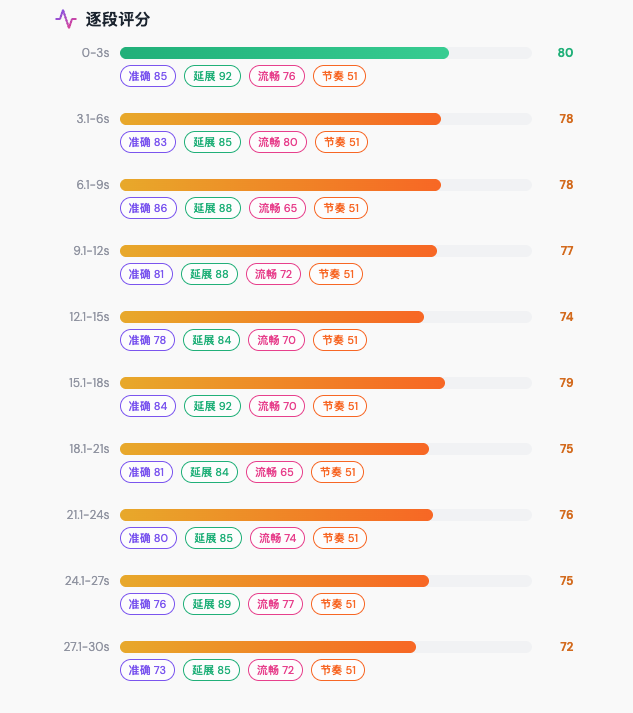Select the 流畅 74 tag under 21.1-24s
The height and width of the screenshot is (713, 633).
277,537
